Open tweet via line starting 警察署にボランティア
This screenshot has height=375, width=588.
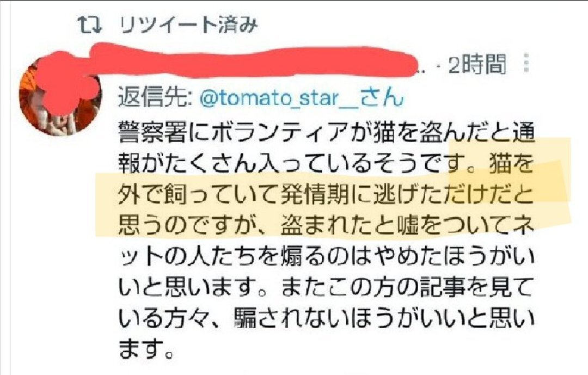pyautogui.click(x=326, y=133)
